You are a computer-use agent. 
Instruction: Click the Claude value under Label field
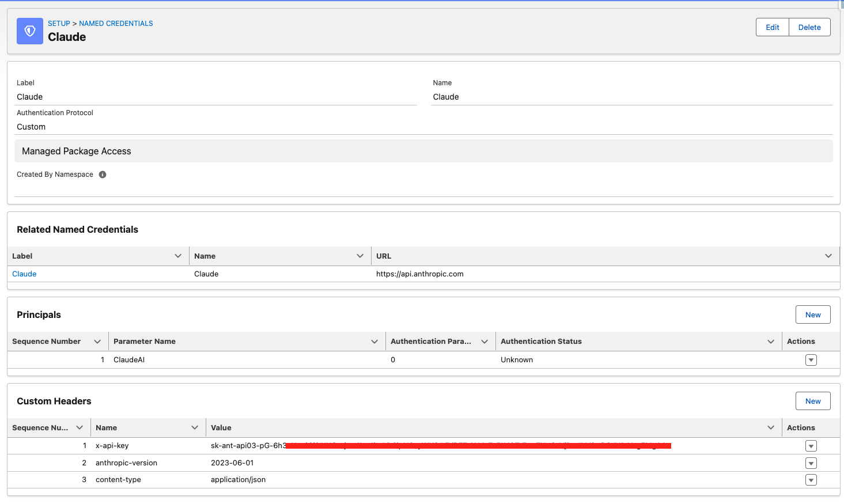tap(30, 97)
